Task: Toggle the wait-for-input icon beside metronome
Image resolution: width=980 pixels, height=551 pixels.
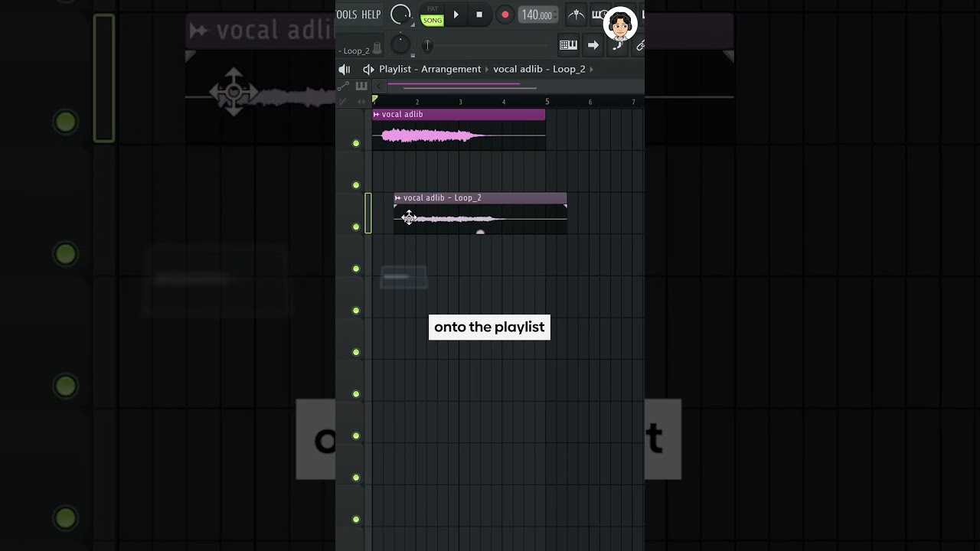Action: (599, 15)
